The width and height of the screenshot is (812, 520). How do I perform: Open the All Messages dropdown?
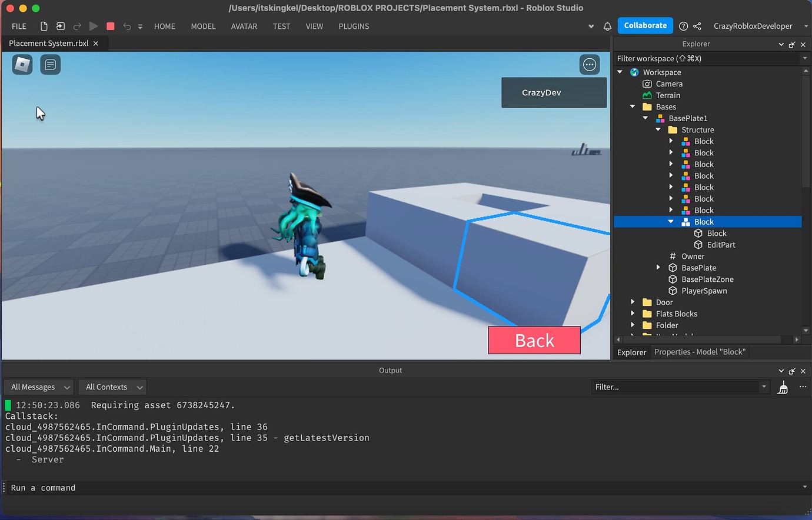tap(38, 386)
